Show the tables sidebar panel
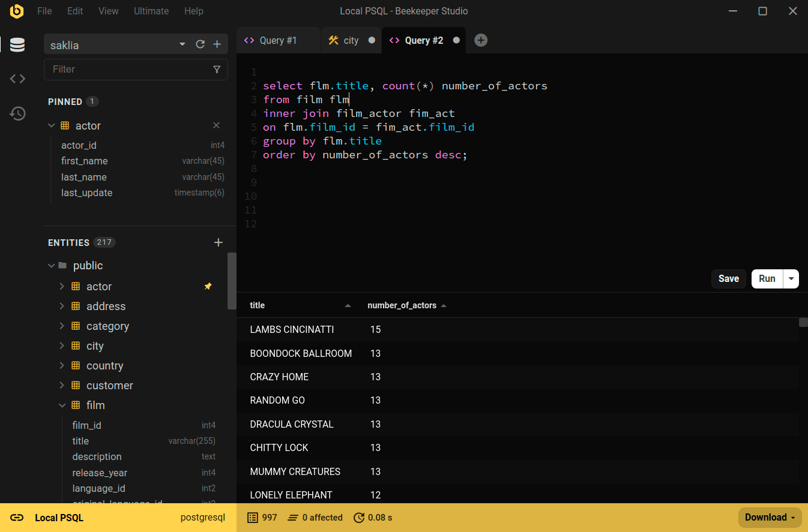This screenshot has width=808, height=532. pyautogui.click(x=17, y=44)
